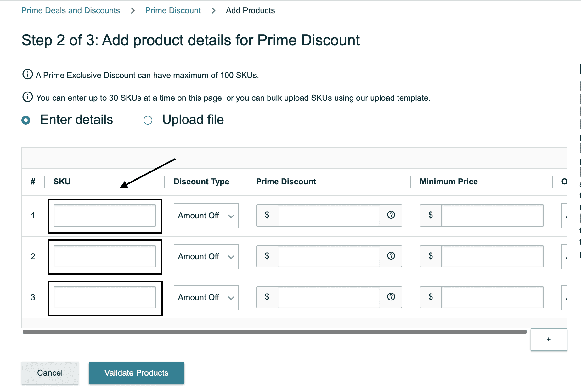The width and height of the screenshot is (581, 392).
Task: Click the help icon in row 1 Prime Discount
Action: click(x=391, y=215)
